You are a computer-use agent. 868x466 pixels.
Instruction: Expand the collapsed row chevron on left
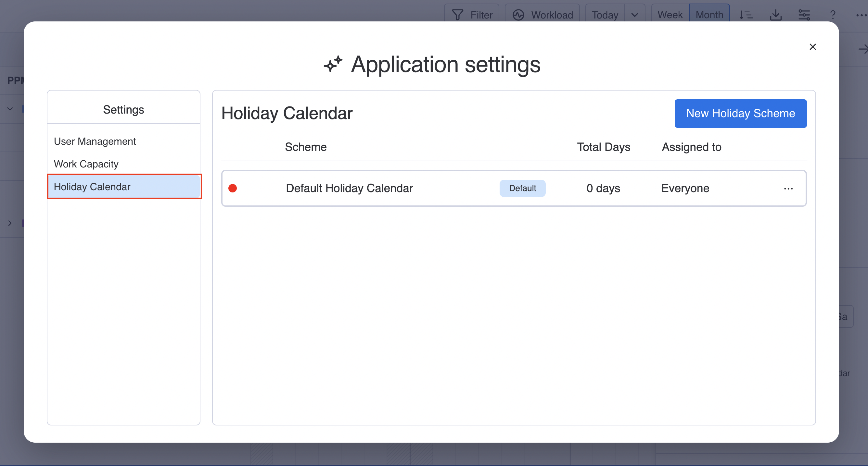pyautogui.click(x=10, y=223)
